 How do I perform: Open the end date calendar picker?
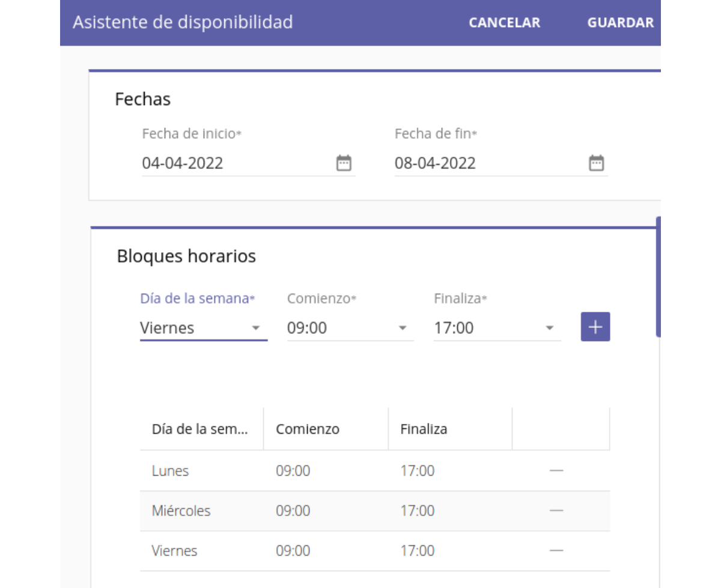(x=595, y=162)
